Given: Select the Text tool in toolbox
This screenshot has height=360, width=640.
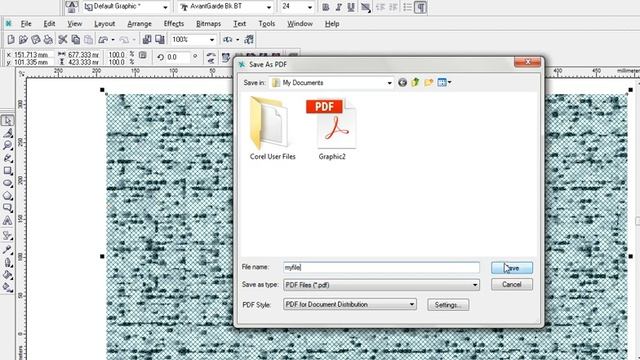Looking at the screenshot, I should (7, 221).
